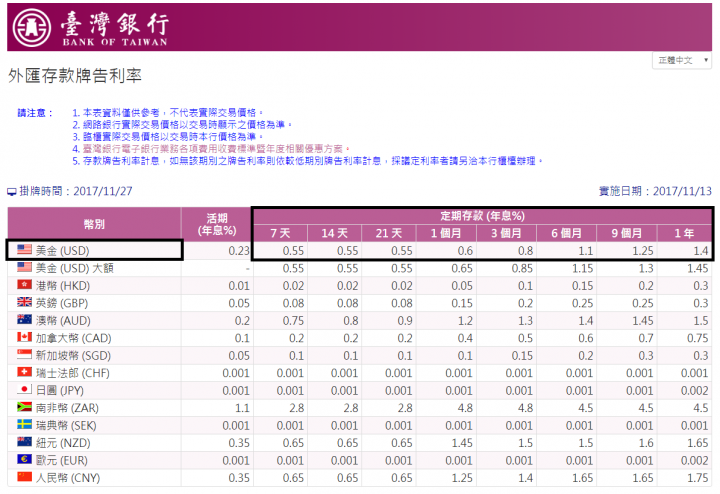
Task: Click the US flag icon for 美金 (USD)
Action: [24, 250]
